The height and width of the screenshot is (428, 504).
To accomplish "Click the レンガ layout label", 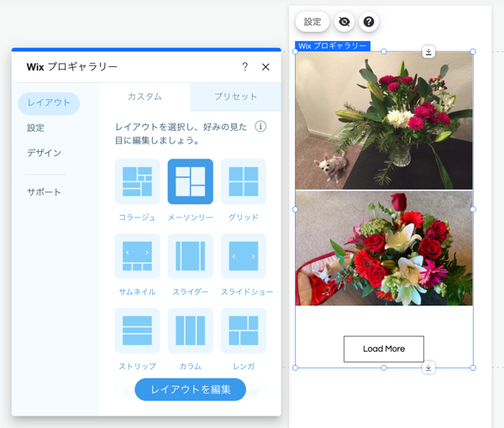I will [244, 367].
